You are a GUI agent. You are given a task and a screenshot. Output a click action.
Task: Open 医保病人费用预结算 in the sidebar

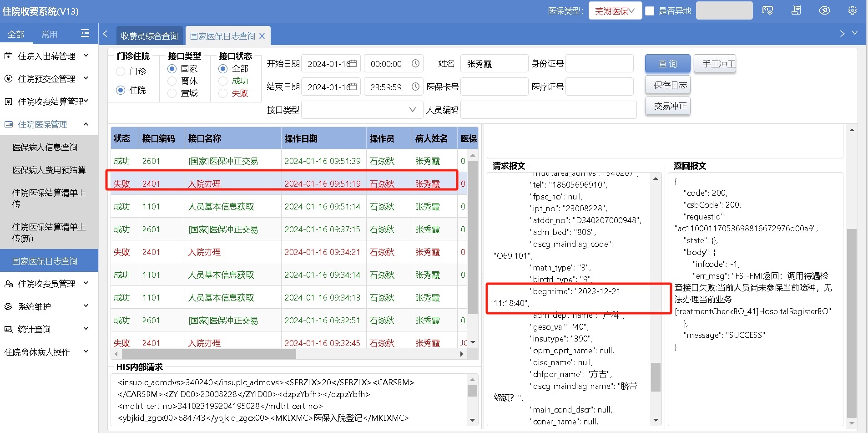pyautogui.click(x=49, y=170)
